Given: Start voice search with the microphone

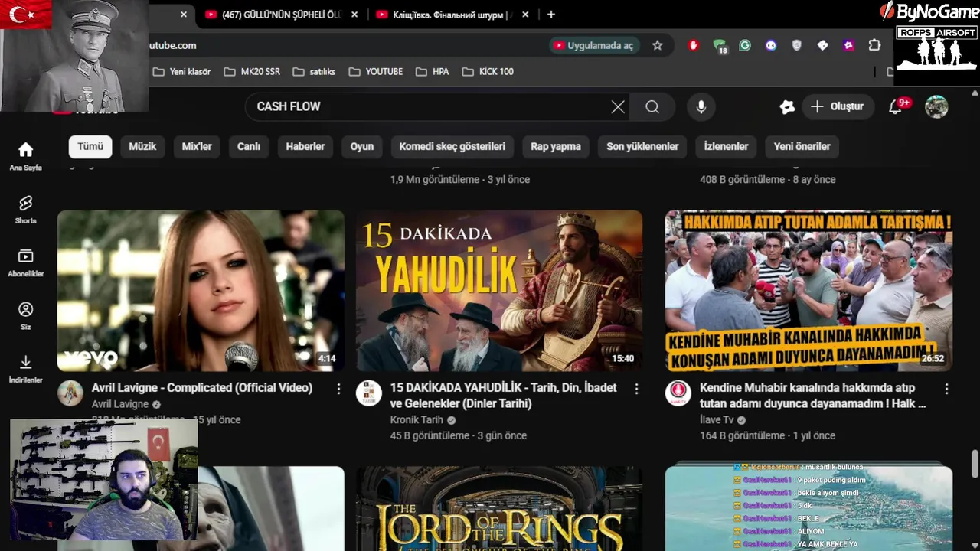Looking at the screenshot, I should [701, 107].
